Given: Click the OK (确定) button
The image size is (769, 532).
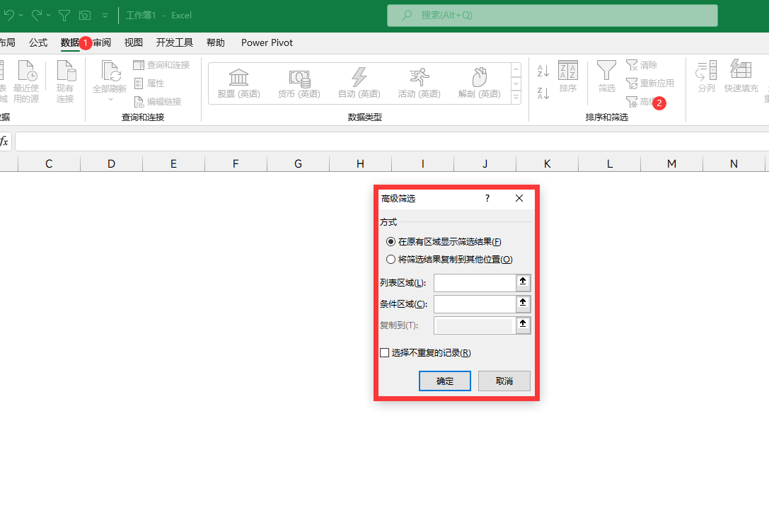Looking at the screenshot, I should [x=445, y=381].
